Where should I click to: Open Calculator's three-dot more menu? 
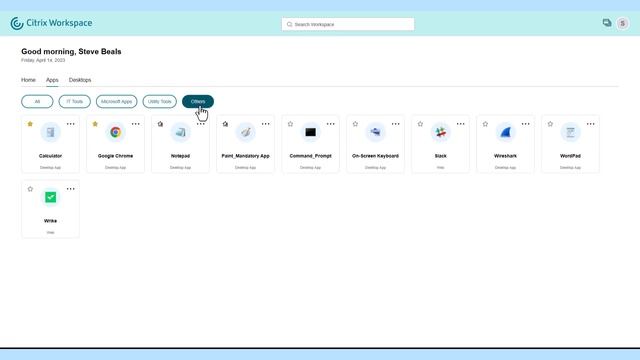(71, 124)
